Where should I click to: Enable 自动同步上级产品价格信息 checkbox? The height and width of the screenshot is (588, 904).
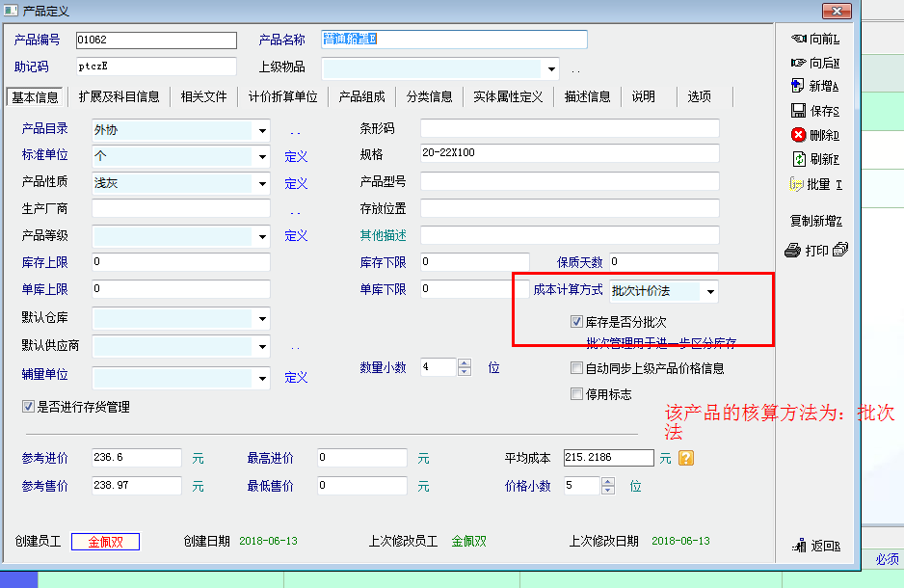point(577,368)
